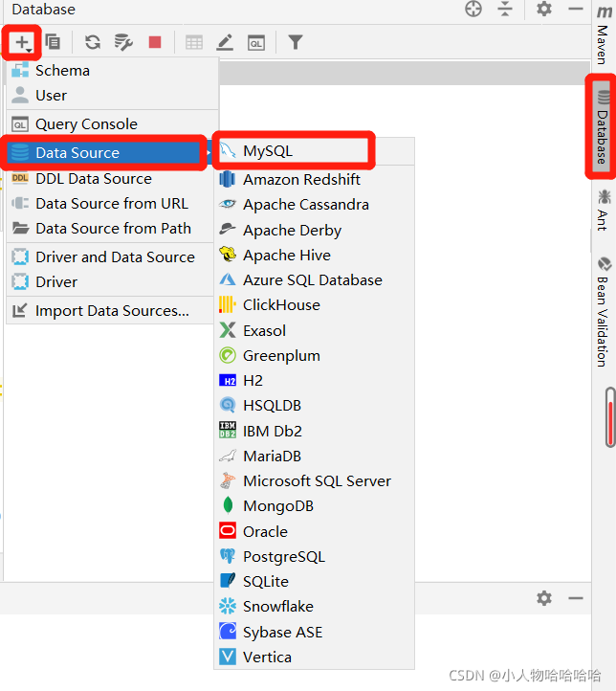This screenshot has width=616, height=691.
Task: Select Amazon Redshift data source
Action: (x=315, y=180)
